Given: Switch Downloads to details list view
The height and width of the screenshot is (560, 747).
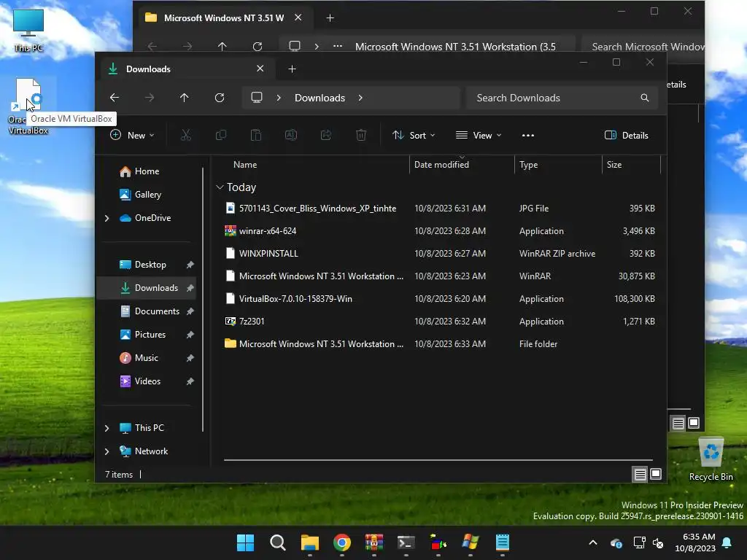Looking at the screenshot, I should (640, 474).
